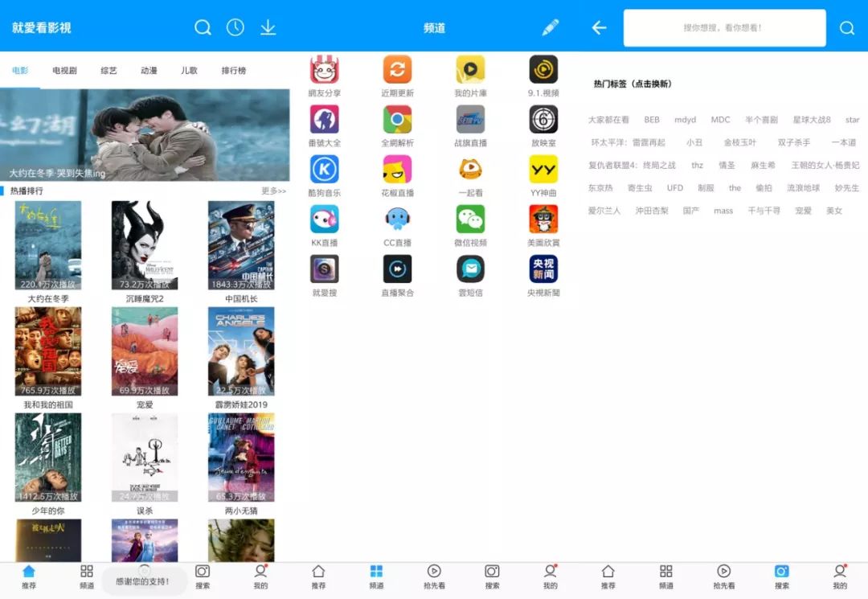This screenshot has width=868, height=599.
Task: Tap 更多>> next to 热播排行
Action: (x=273, y=191)
